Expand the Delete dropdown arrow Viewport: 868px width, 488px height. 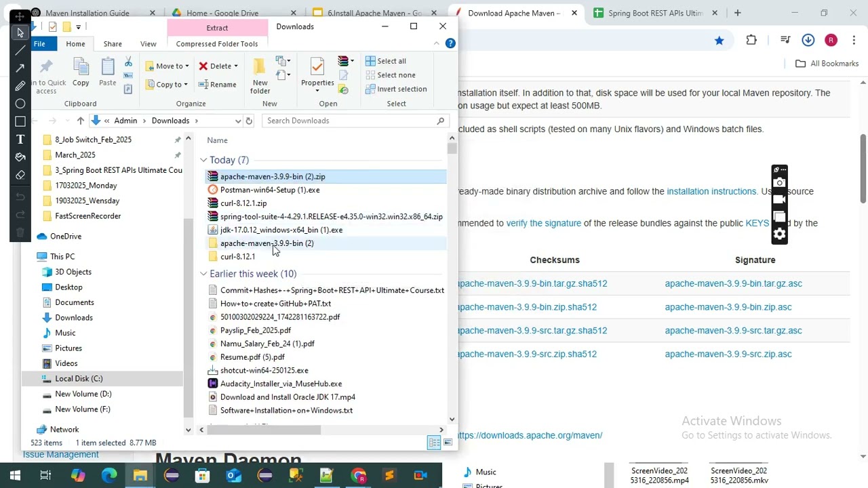(235, 66)
